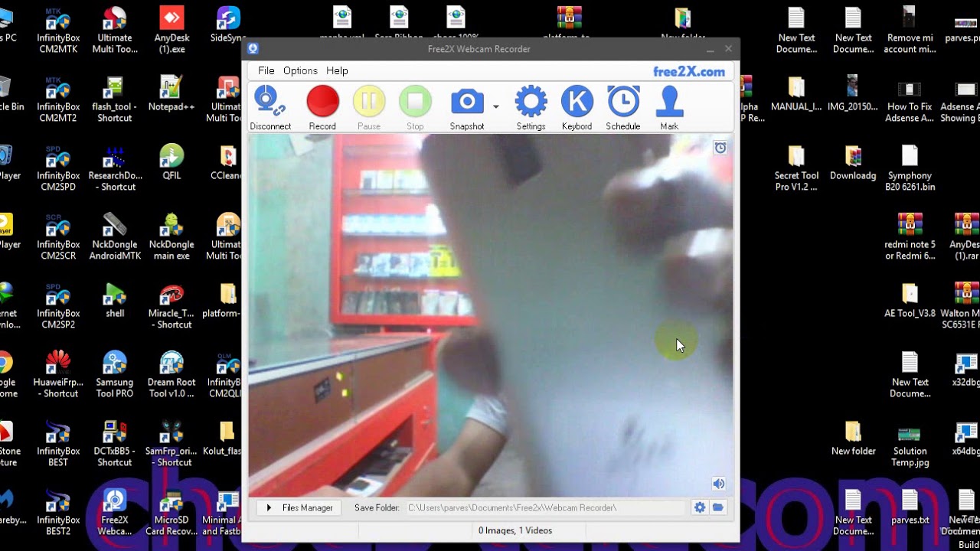Mute audio with the speaker icon

click(718, 484)
